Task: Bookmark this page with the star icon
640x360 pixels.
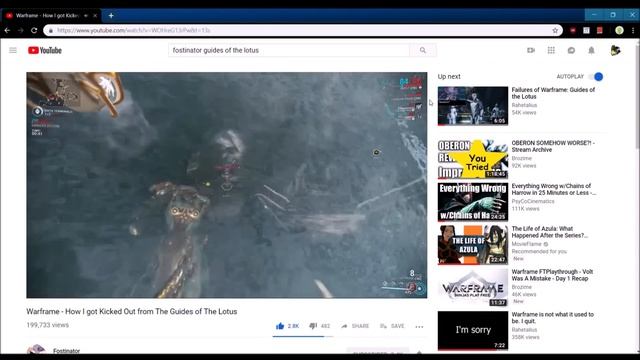Action: point(555,30)
